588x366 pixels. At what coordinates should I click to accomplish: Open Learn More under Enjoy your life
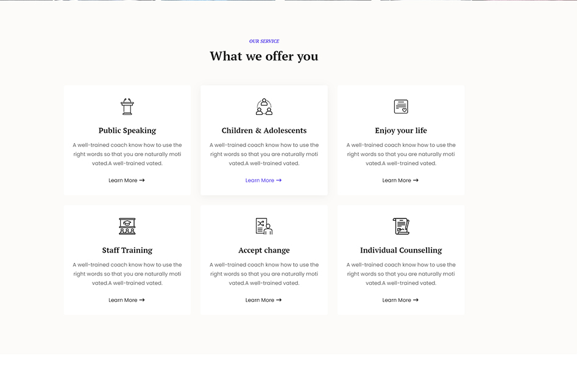[x=400, y=181]
